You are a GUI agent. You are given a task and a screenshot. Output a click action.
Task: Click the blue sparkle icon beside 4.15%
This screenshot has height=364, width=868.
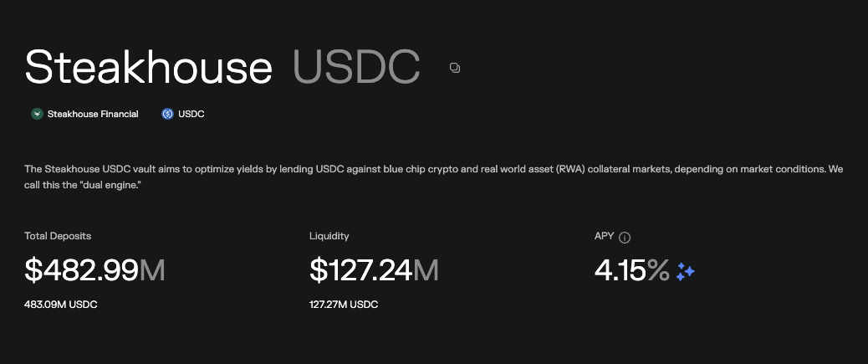(686, 271)
